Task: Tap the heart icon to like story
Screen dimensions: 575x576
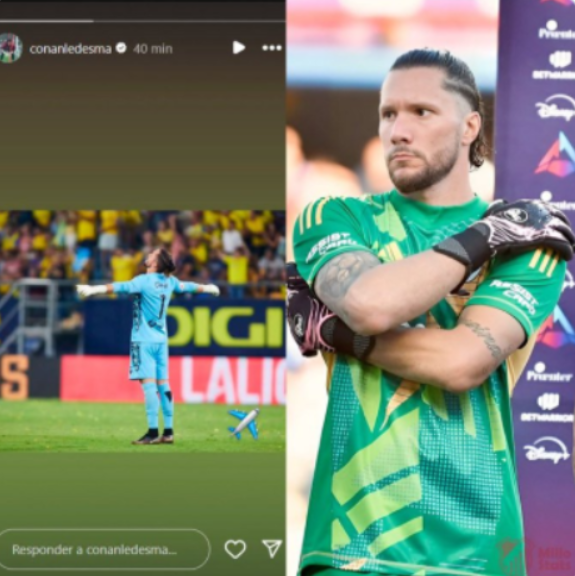Action: 235,549
